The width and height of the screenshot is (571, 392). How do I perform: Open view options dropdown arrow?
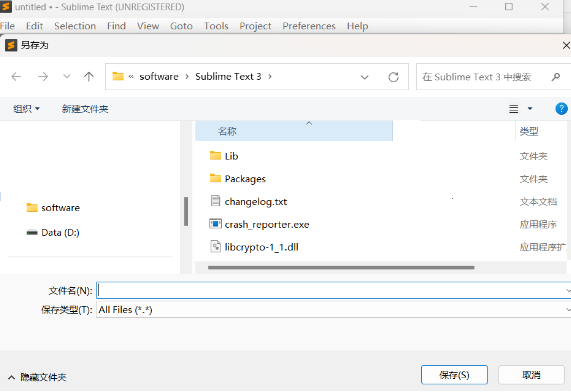tap(530, 109)
